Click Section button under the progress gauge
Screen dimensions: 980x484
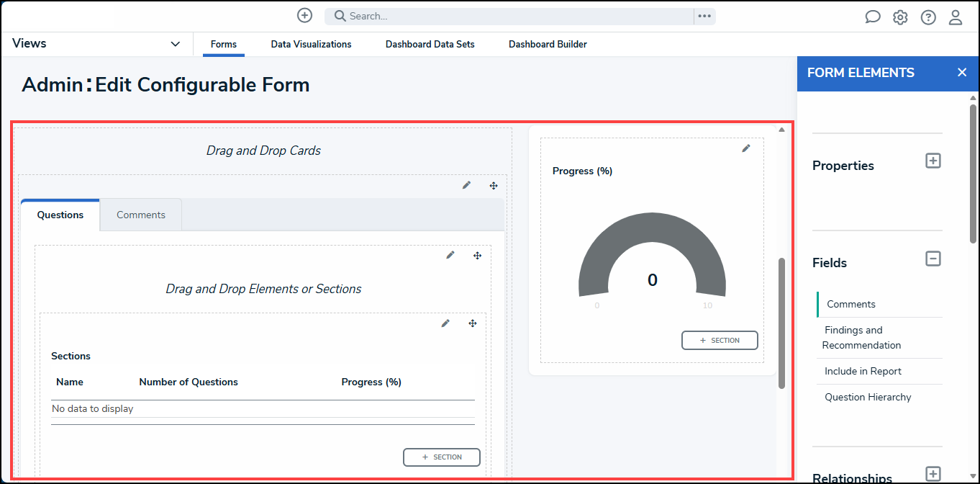(720, 340)
